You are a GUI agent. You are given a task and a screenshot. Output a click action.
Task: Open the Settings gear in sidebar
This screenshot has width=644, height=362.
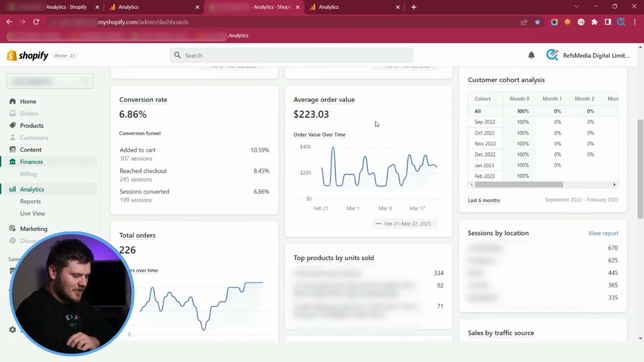[13, 330]
